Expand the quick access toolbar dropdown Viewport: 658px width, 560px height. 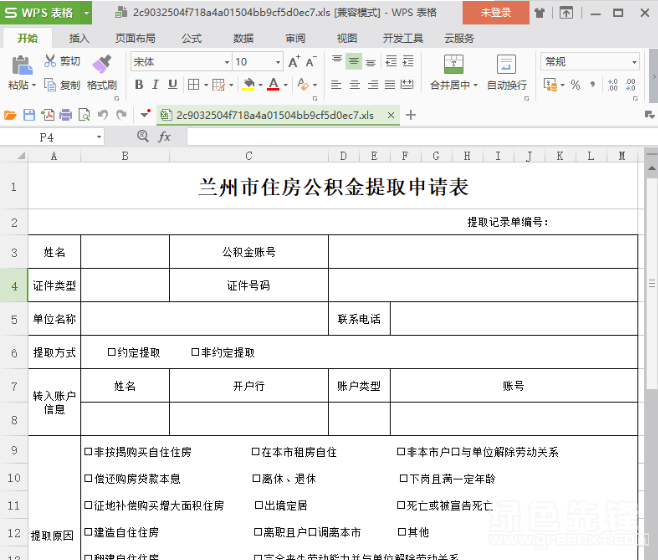tap(144, 114)
